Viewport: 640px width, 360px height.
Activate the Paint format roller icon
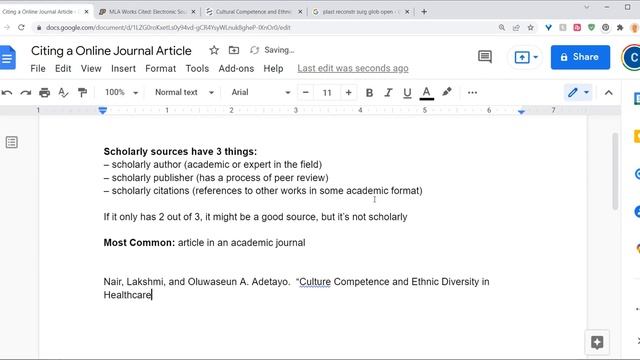[x=82, y=93]
